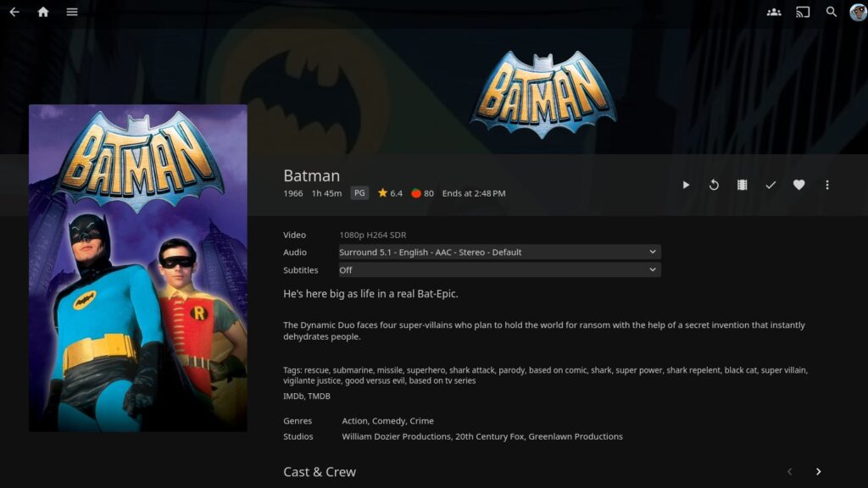Open the more options three-dot menu
Screen dimensions: 868x488
click(x=827, y=185)
